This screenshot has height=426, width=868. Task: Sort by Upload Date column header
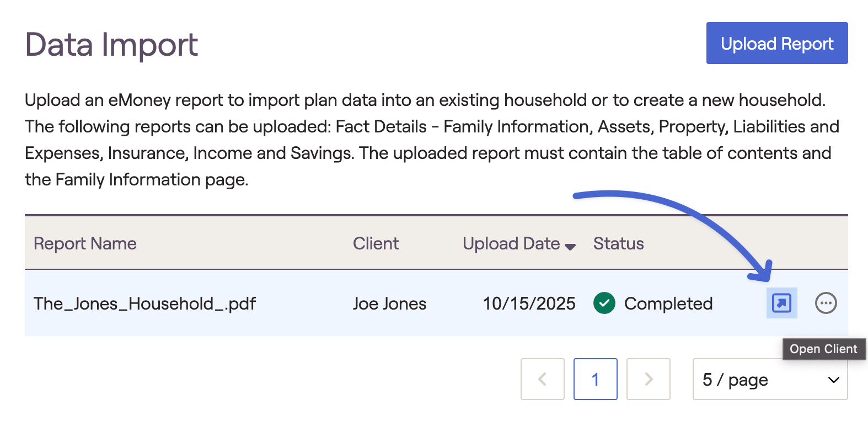pyautogui.click(x=511, y=243)
